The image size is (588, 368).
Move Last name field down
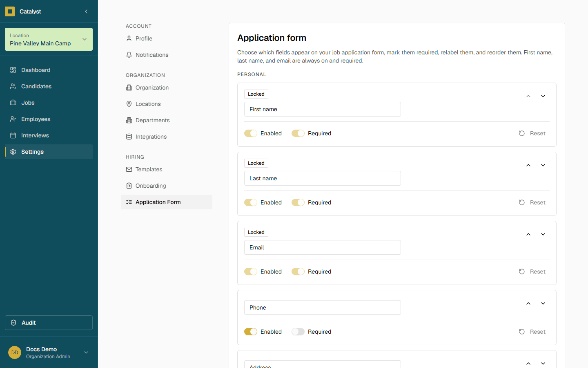point(543,165)
